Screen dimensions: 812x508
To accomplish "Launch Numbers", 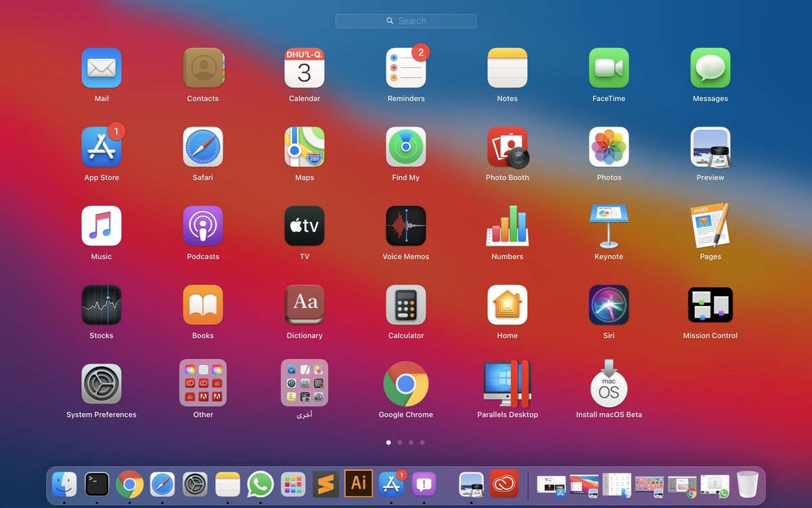I will 507,226.
